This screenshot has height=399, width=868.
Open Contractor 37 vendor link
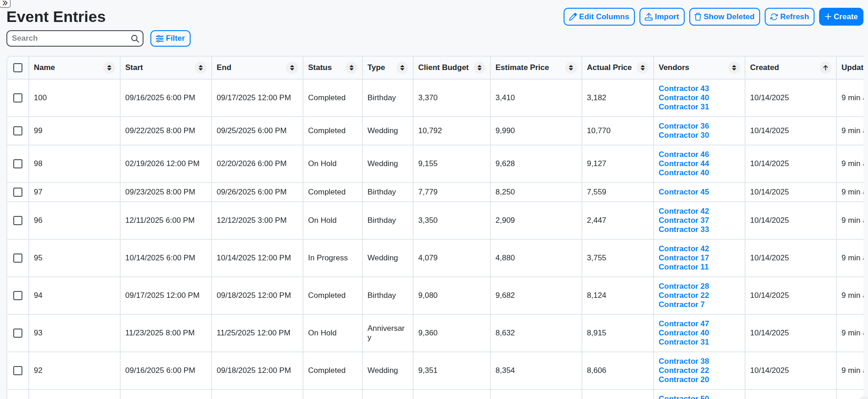pos(683,220)
